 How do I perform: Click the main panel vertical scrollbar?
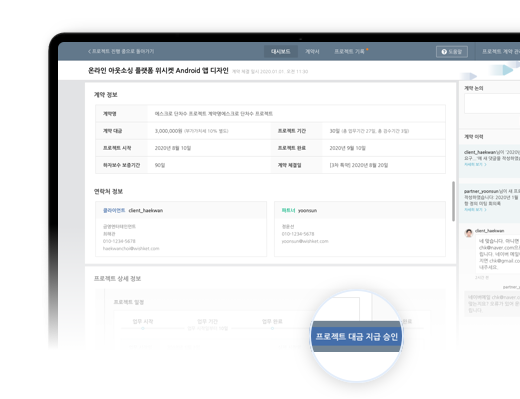(x=453, y=201)
